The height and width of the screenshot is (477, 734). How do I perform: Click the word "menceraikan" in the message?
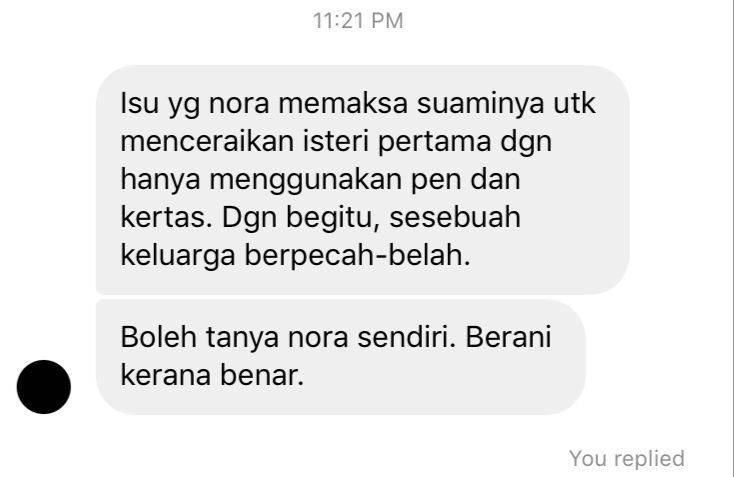click(207, 141)
